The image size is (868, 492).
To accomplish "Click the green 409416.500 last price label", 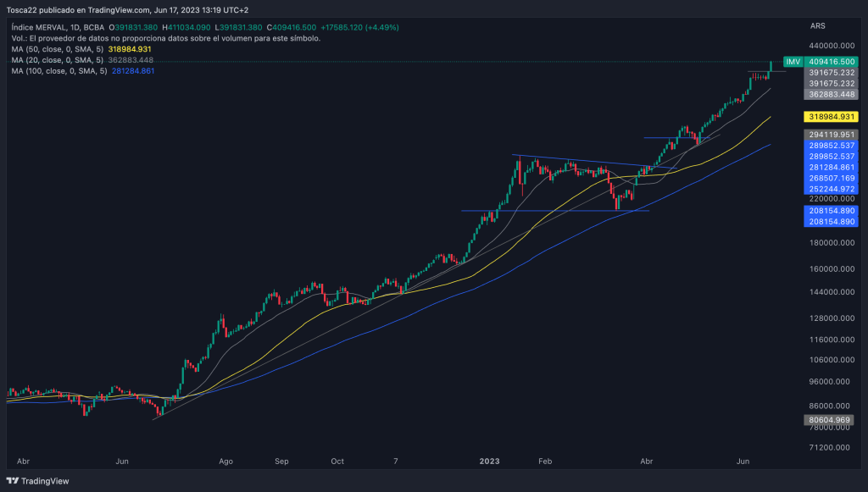I will click(830, 62).
